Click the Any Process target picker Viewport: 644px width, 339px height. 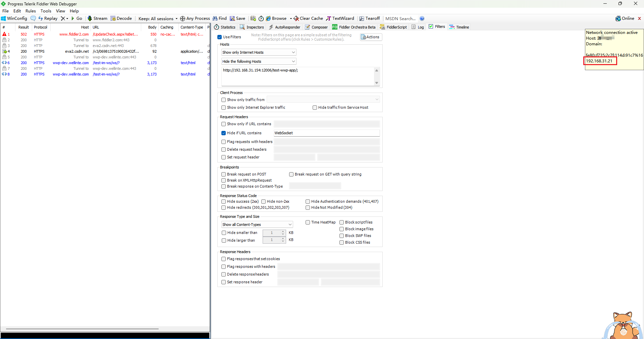(x=195, y=18)
